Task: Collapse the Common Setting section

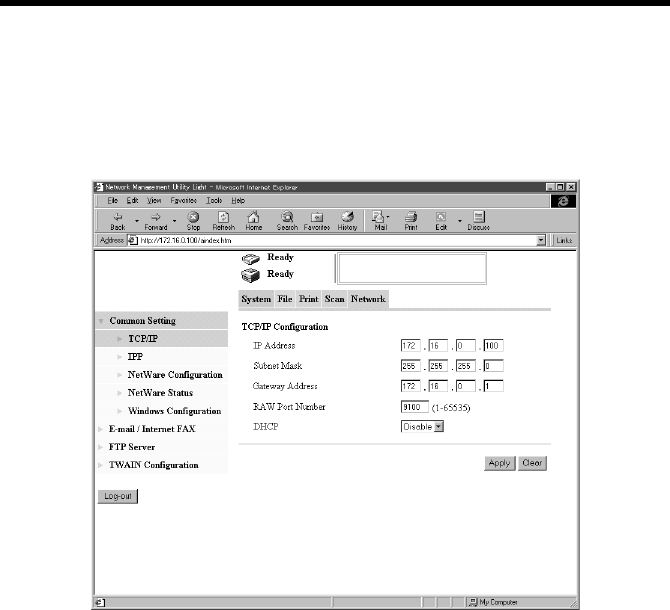Action: 101,321
